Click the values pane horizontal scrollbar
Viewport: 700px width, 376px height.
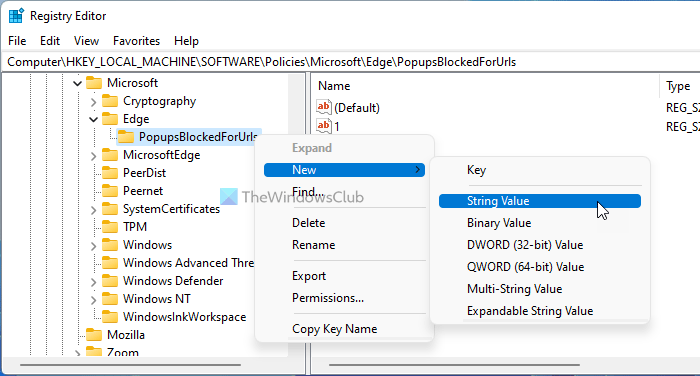pyautogui.click(x=454, y=365)
